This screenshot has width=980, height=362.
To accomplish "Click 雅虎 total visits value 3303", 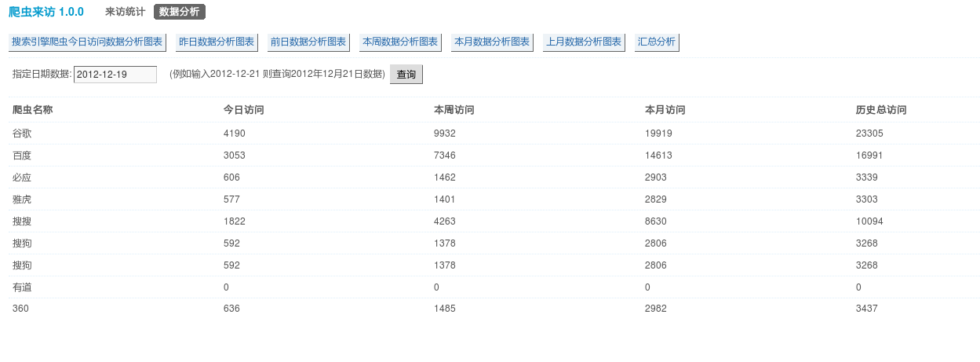I will click(867, 199).
